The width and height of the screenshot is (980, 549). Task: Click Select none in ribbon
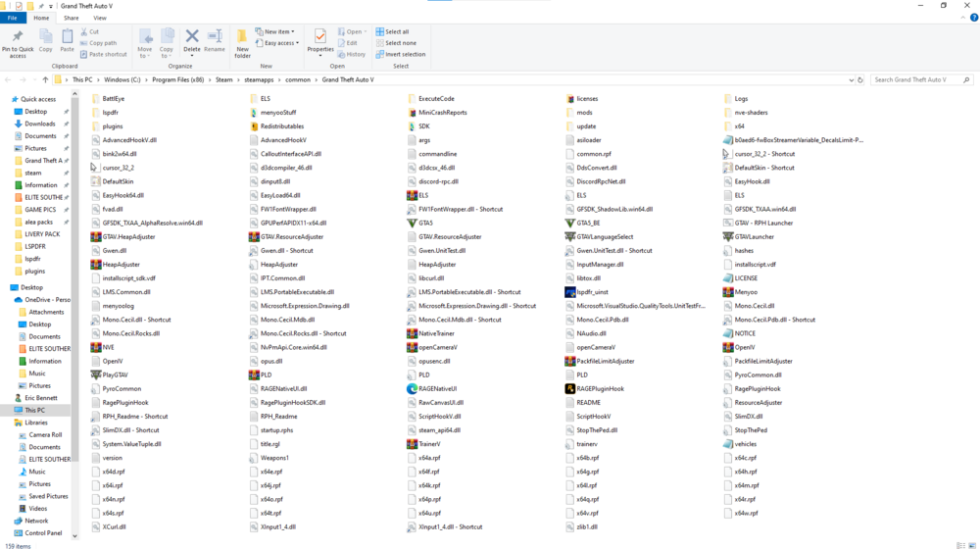(396, 43)
